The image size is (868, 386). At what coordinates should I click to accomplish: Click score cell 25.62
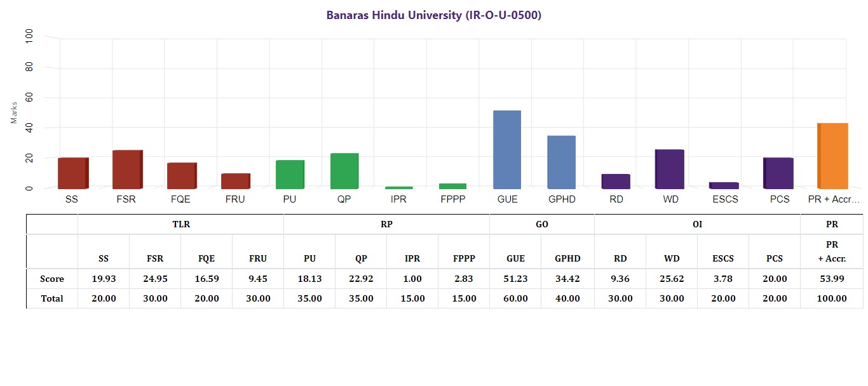pyautogui.click(x=672, y=279)
